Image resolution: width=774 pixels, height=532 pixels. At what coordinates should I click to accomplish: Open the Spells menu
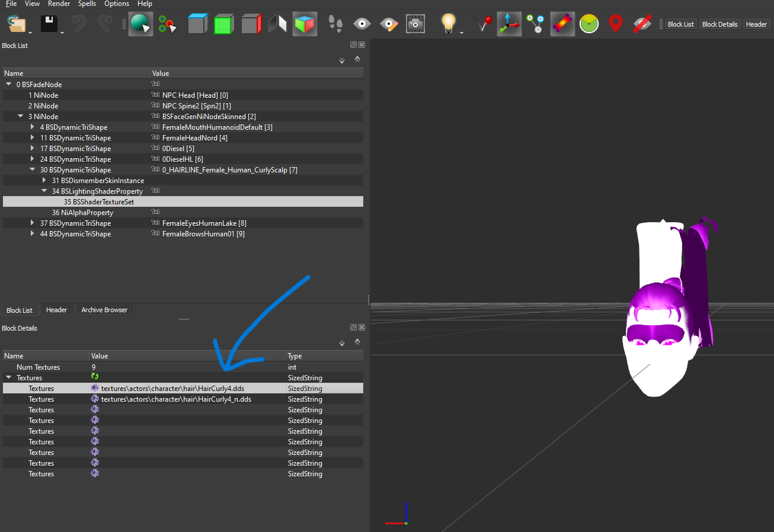coord(87,4)
